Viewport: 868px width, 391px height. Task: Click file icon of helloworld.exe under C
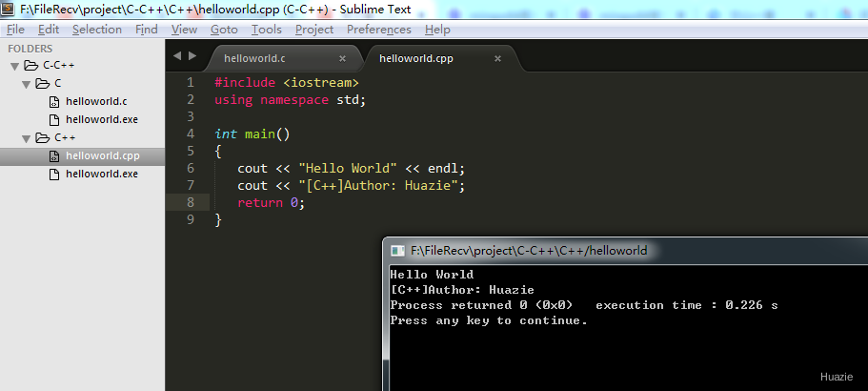click(54, 119)
